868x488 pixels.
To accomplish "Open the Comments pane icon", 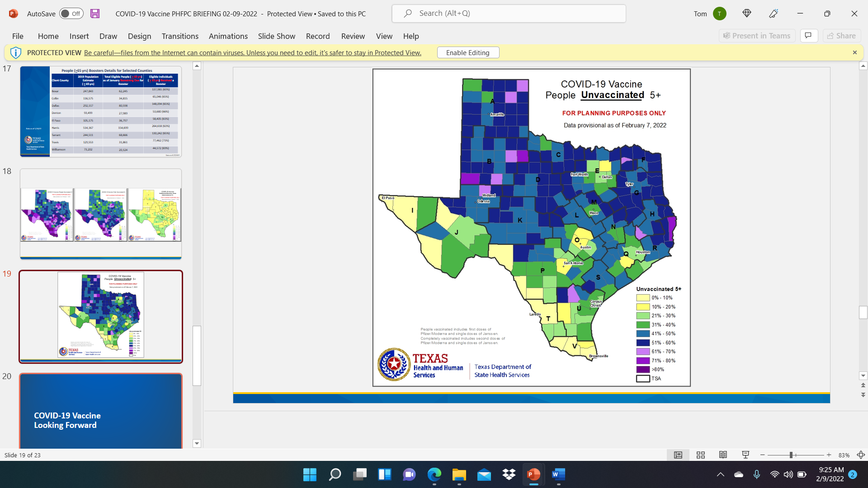I will [x=808, y=36].
